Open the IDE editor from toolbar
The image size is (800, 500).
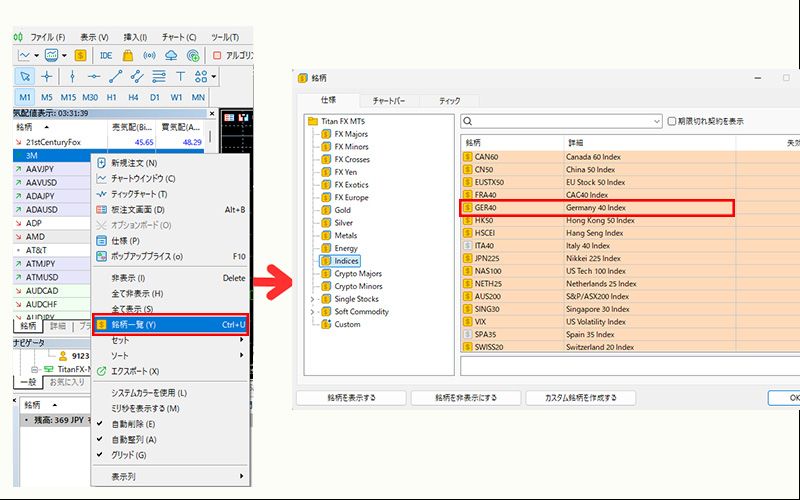pyautogui.click(x=106, y=55)
